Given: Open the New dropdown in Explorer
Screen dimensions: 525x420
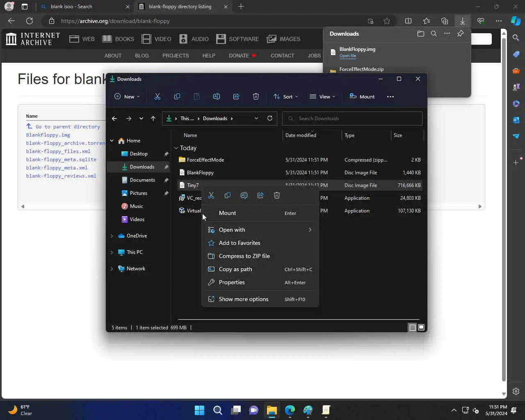Looking at the screenshot, I should click(127, 96).
